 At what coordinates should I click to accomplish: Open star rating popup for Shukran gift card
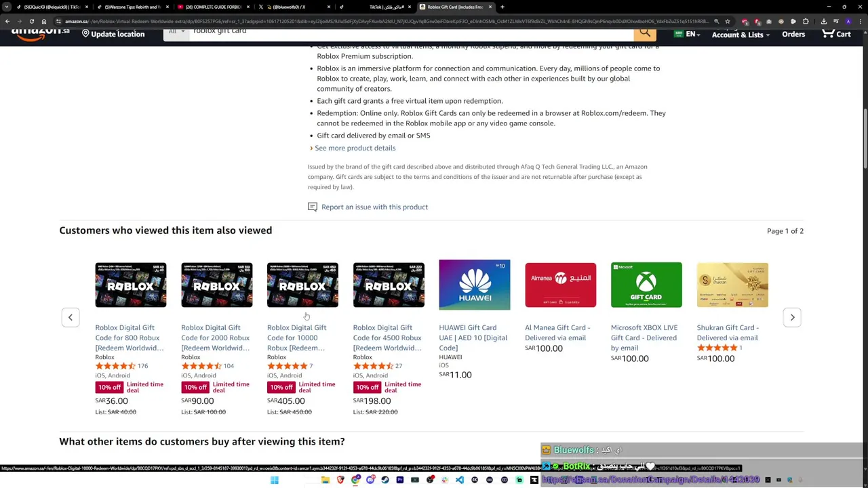(717, 348)
